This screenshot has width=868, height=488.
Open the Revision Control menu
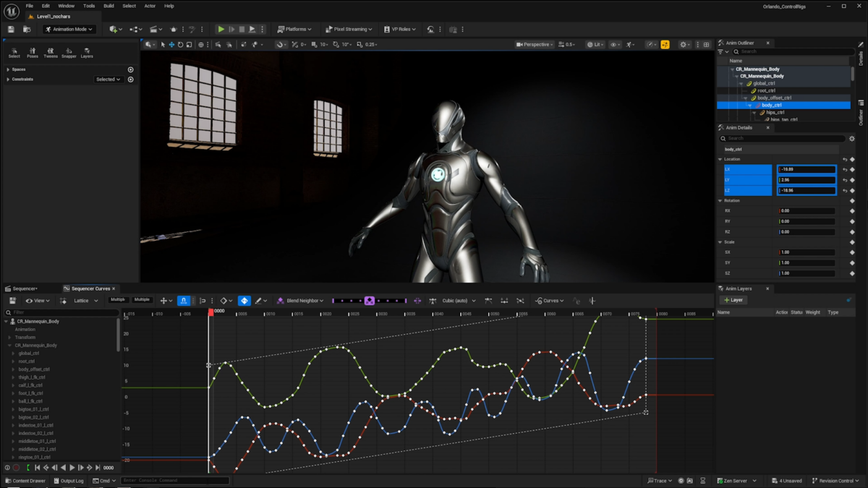pos(835,481)
